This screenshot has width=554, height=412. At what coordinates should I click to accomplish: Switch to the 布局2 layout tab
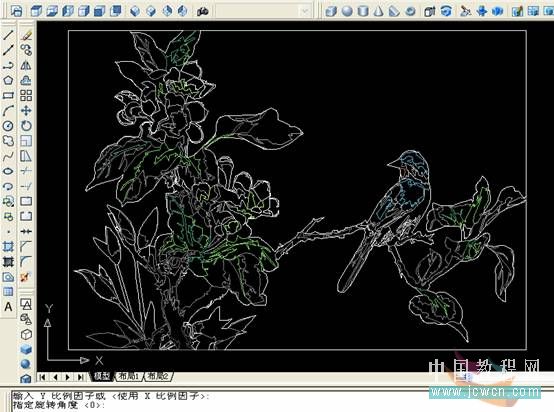[158, 376]
